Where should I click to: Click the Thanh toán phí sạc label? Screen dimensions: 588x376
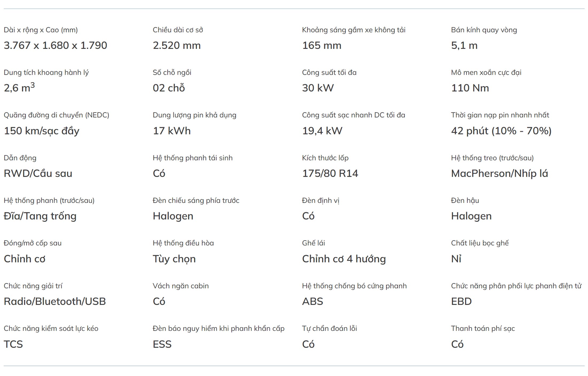[483, 328]
